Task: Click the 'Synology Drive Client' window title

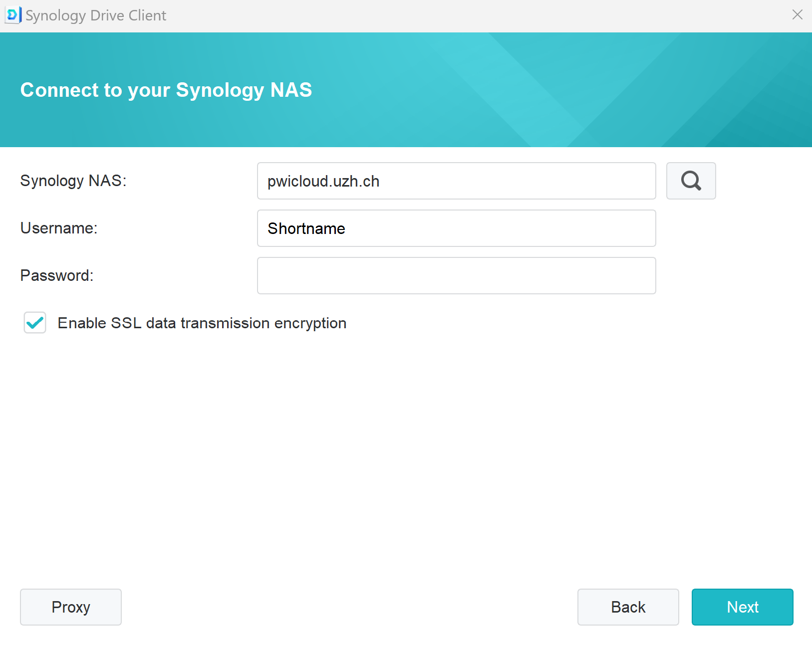Action: 96,15
